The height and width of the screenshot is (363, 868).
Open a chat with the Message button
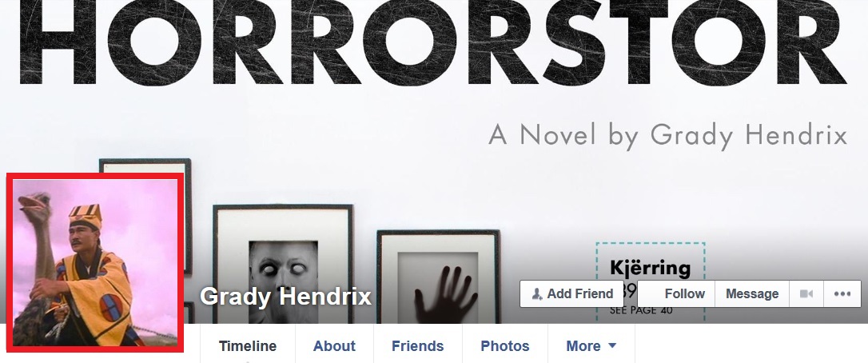[752, 293]
